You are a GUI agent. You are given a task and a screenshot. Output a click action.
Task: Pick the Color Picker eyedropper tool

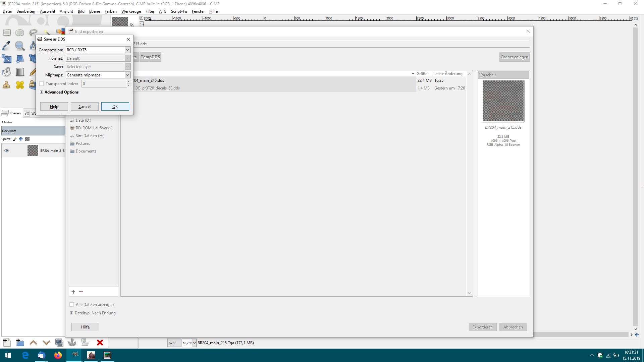point(6,46)
